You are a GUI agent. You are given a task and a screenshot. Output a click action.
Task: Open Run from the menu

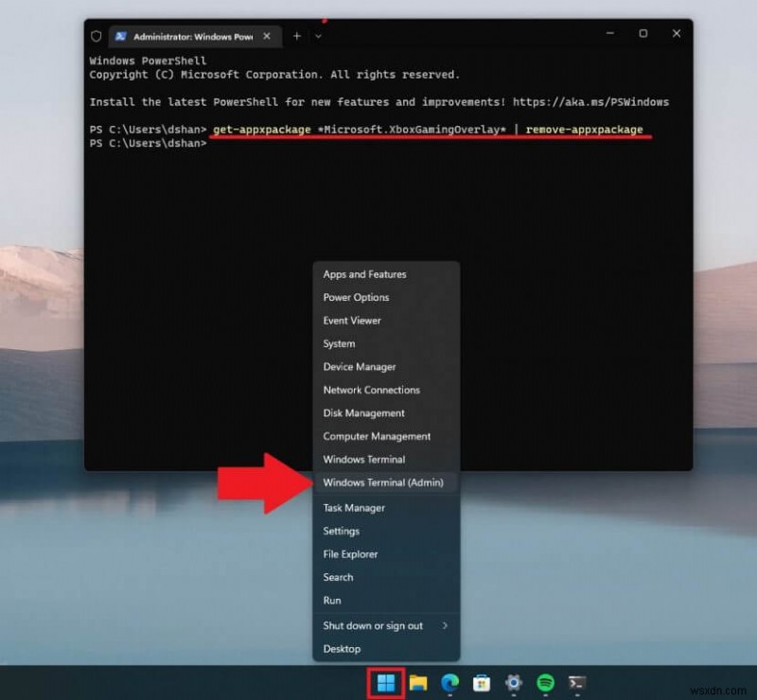[331, 600]
